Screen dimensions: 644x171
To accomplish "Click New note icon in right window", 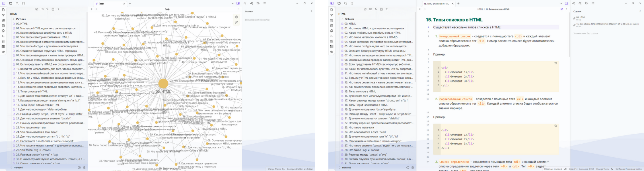I will [x=365, y=9].
